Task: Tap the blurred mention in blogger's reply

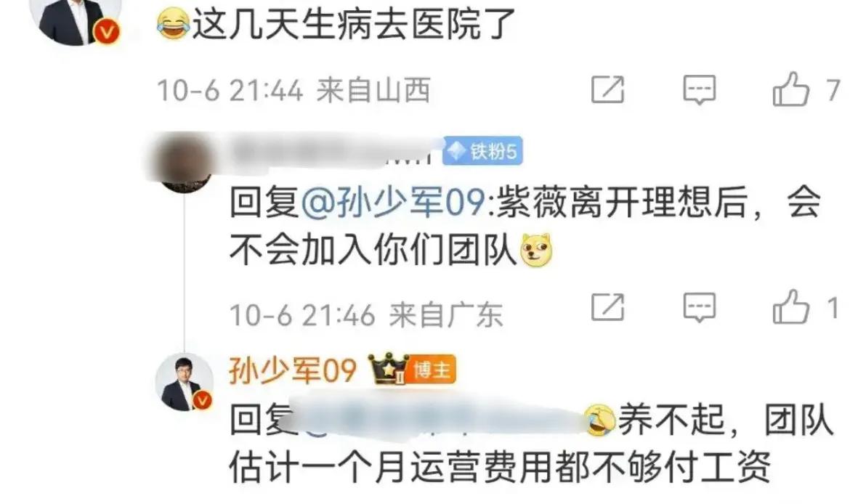Action: coord(439,419)
